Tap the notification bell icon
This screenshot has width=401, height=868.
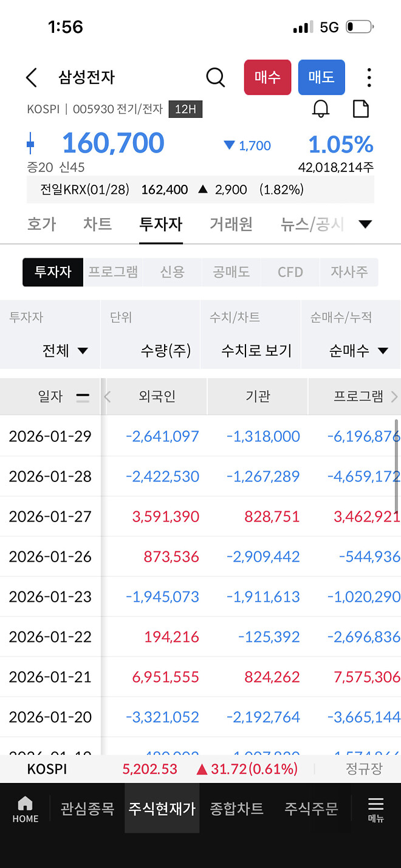pos(321,108)
